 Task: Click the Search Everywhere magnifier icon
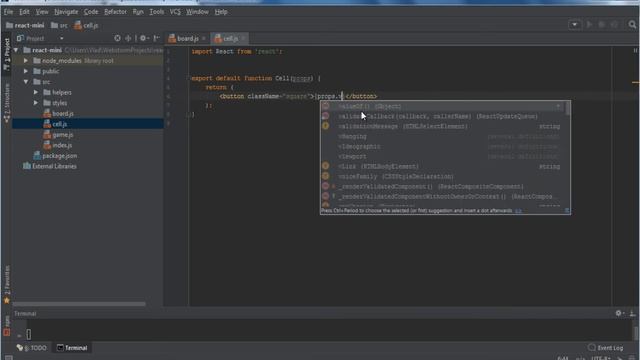(632, 25)
